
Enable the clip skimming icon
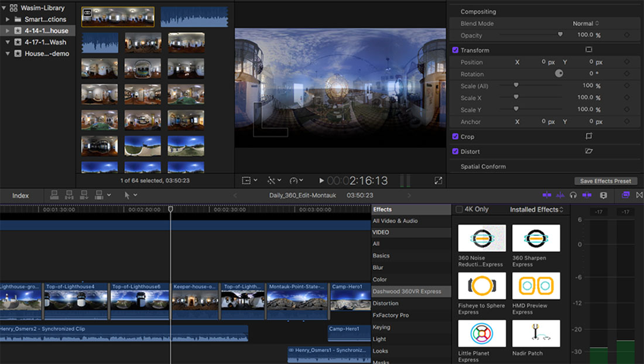(547, 195)
